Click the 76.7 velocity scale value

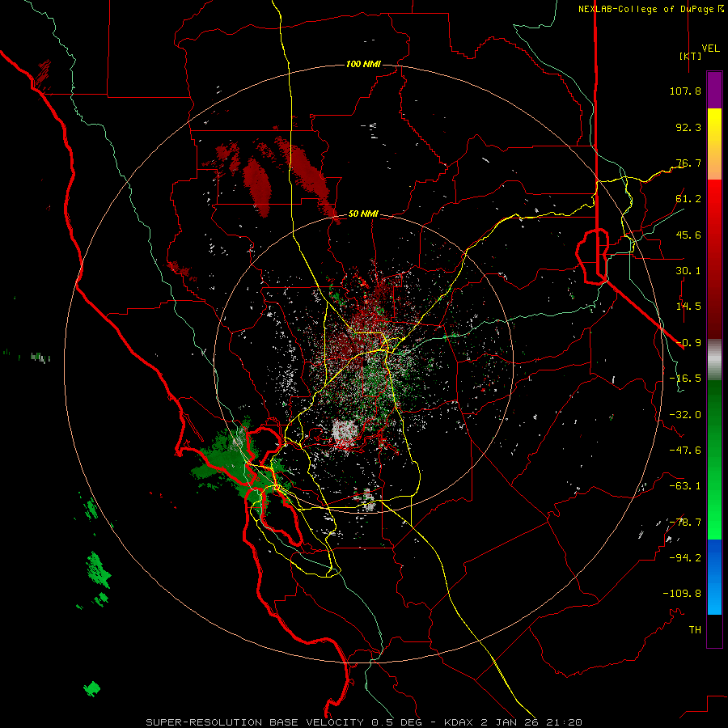coord(688,163)
